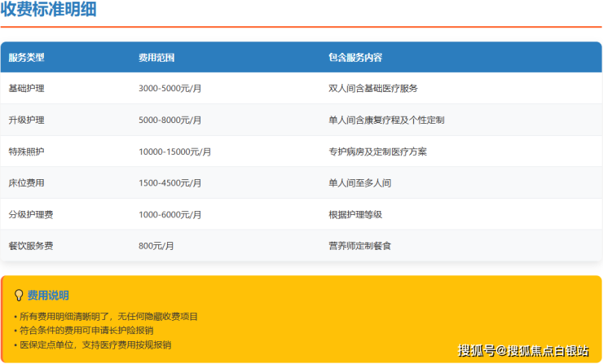Select the 特殊照护 row label
This screenshot has height=364, width=603.
(26, 151)
